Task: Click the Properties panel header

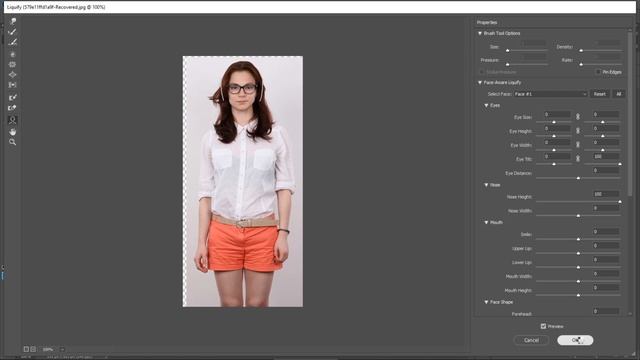Action: 487,22
